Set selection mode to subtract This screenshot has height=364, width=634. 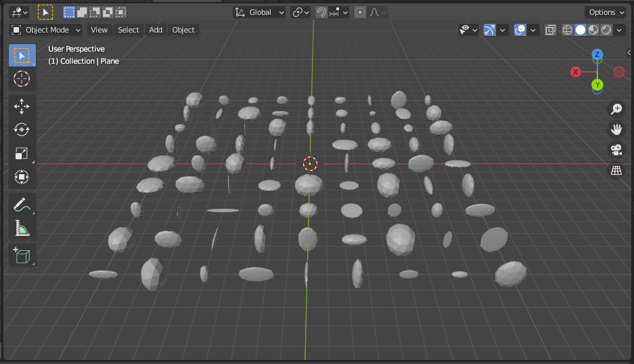(95, 12)
